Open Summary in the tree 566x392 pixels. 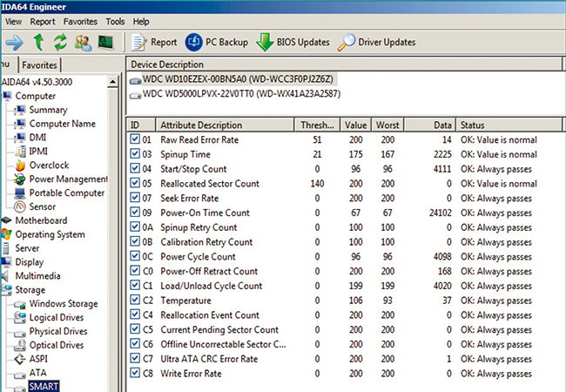pos(49,110)
